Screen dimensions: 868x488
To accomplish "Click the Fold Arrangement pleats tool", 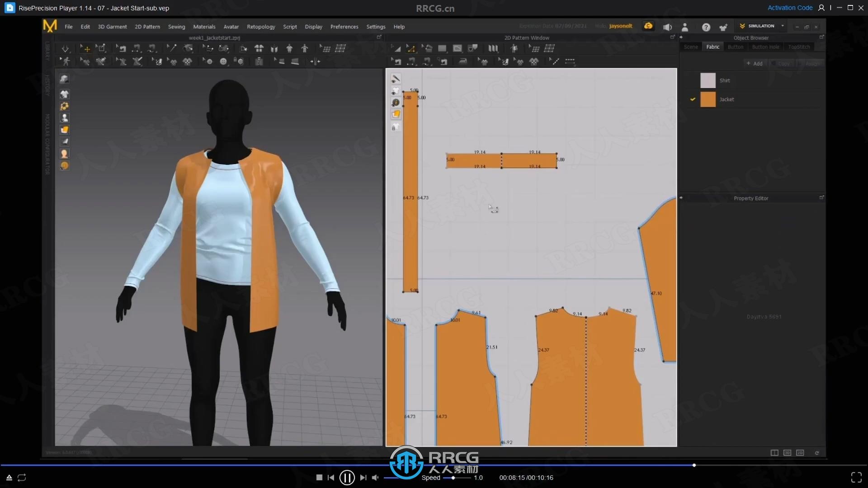I will (493, 48).
